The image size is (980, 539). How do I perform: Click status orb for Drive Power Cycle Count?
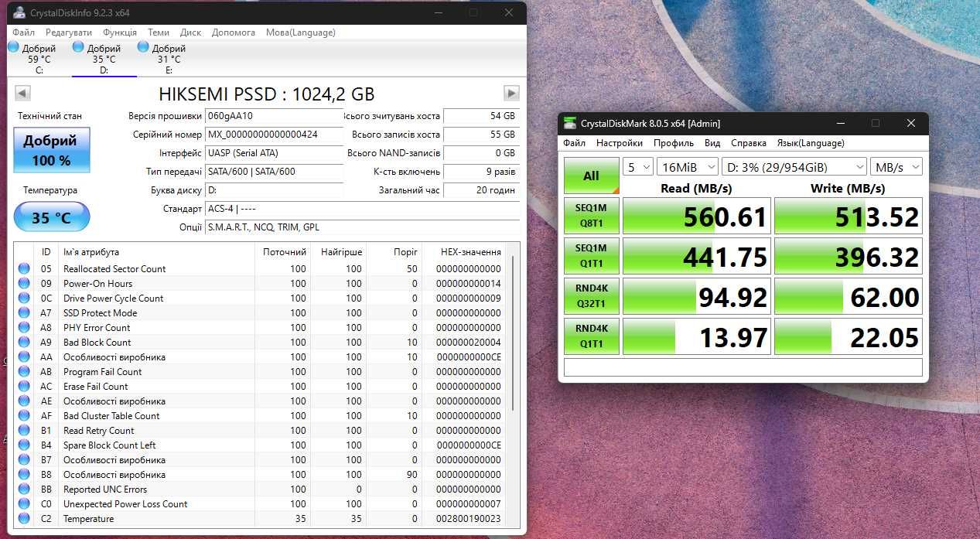(24, 298)
